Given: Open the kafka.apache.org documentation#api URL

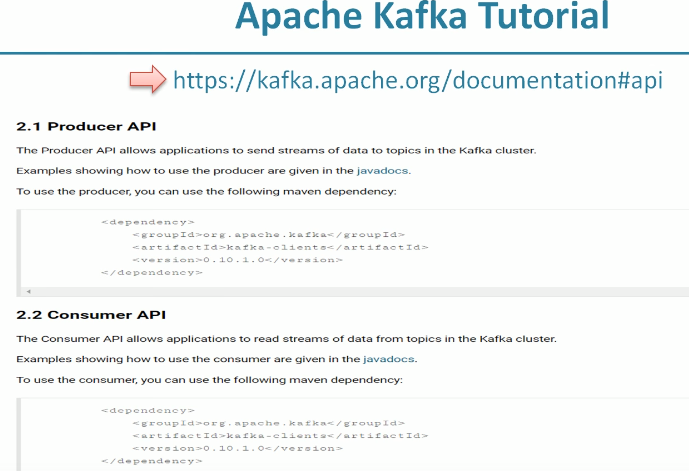Looking at the screenshot, I should (417, 81).
